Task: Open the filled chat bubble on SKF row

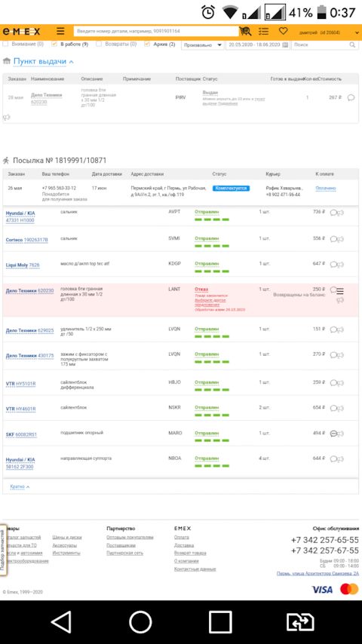Action: pos(333,434)
